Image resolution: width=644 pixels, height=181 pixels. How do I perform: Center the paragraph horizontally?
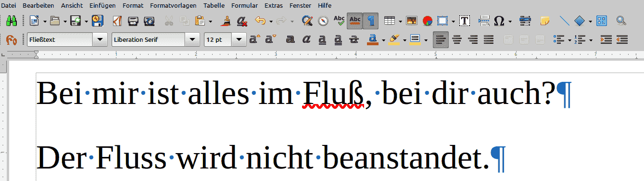coord(457,39)
